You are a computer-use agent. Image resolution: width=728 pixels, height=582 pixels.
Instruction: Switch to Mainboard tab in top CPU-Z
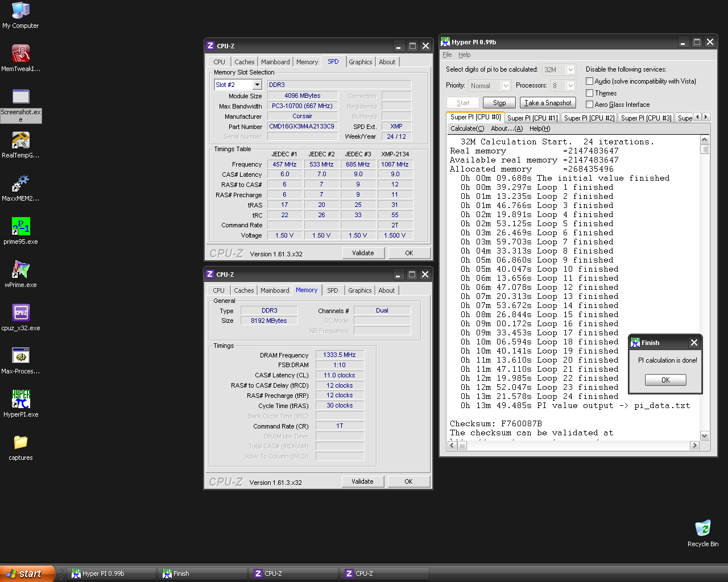point(275,62)
